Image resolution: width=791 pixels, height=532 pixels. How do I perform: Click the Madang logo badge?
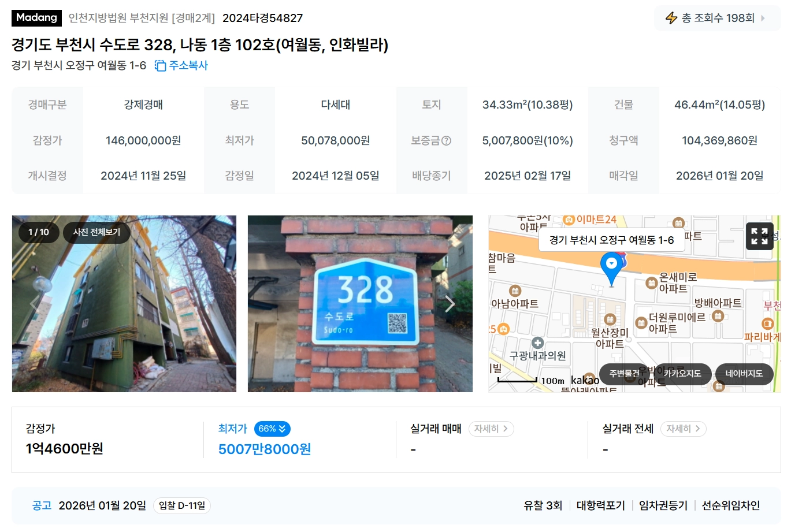pos(36,17)
